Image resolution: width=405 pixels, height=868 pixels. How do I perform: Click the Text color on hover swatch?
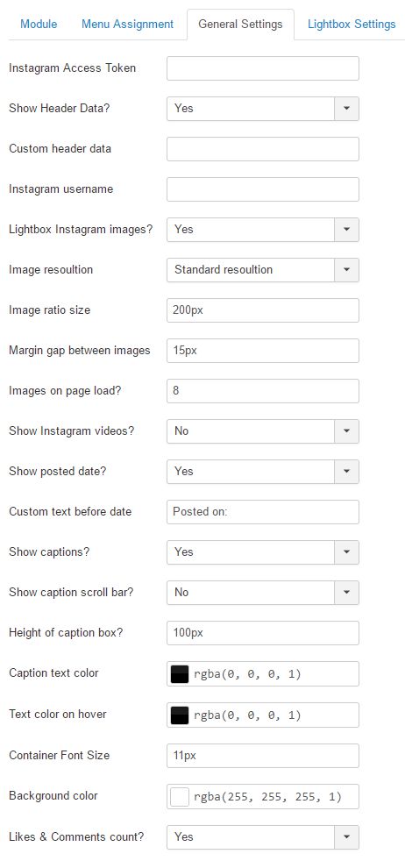pyautogui.click(x=180, y=715)
